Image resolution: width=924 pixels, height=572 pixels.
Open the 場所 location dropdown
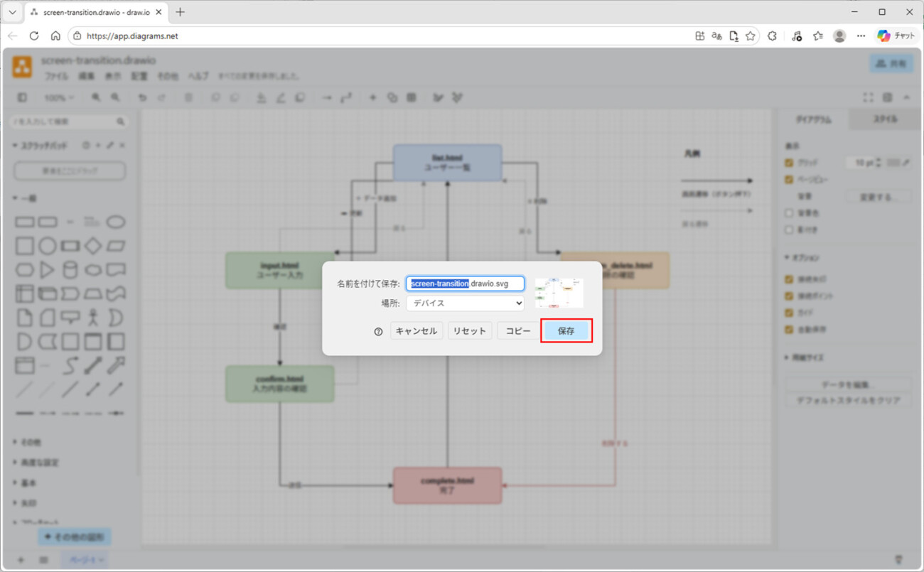(x=465, y=303)
